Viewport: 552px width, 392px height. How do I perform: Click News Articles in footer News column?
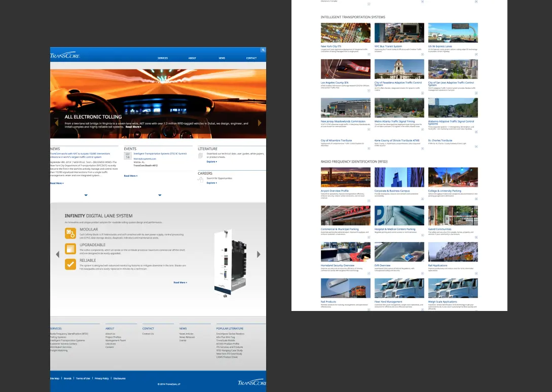186,334
